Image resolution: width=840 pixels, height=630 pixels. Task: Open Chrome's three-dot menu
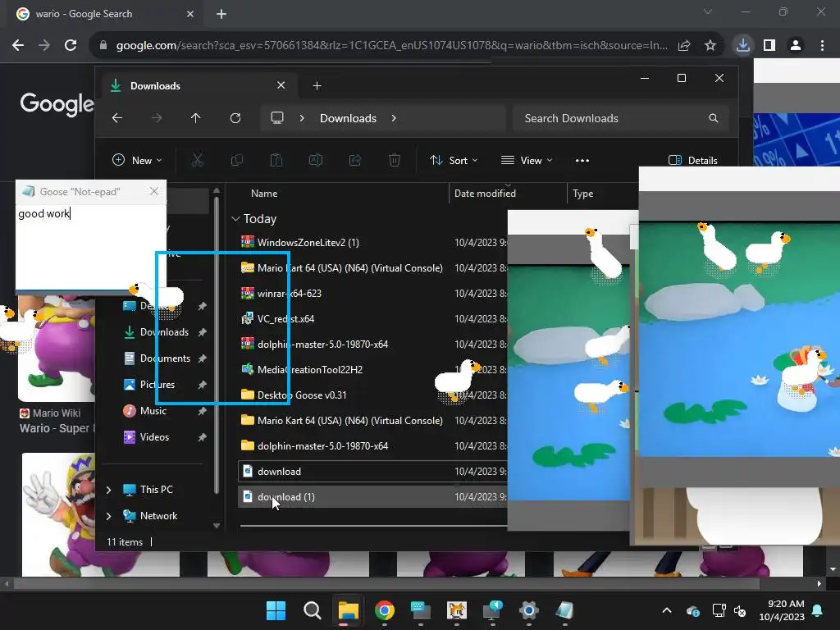822,46
